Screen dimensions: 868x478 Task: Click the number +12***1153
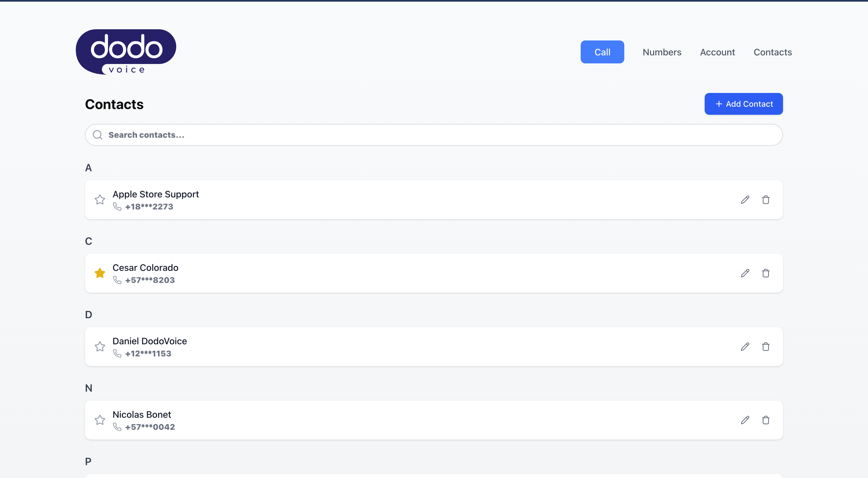pyautogui.click(x=148, y=354)
